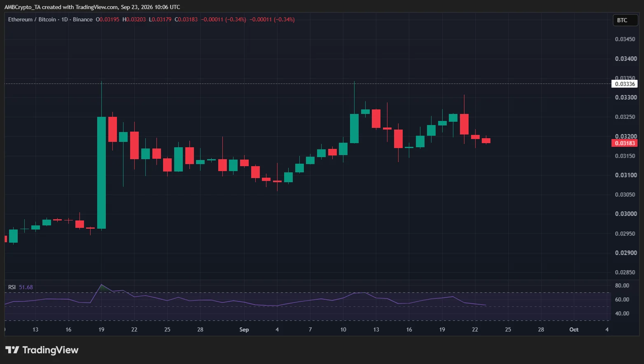The width and height of the screenshot is (644, 364).
Task: Click the 0.03250 price axis label
Action: tap(626, 117)
